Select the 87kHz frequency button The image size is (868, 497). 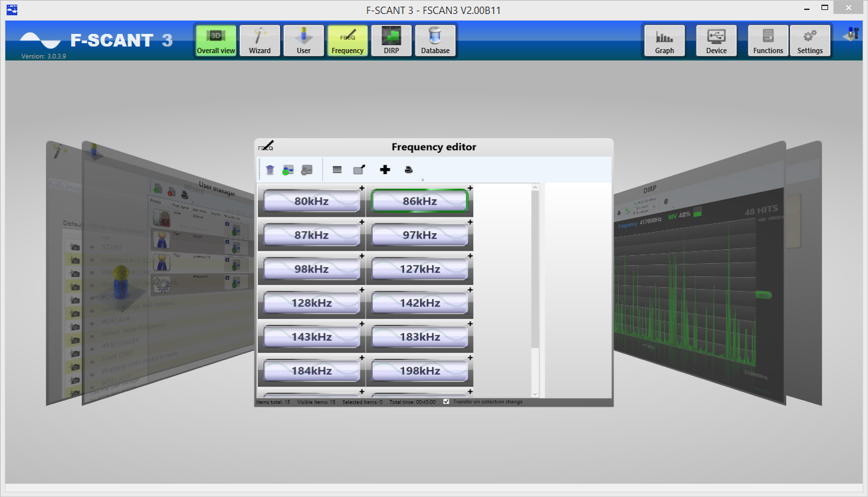point(312,235)
